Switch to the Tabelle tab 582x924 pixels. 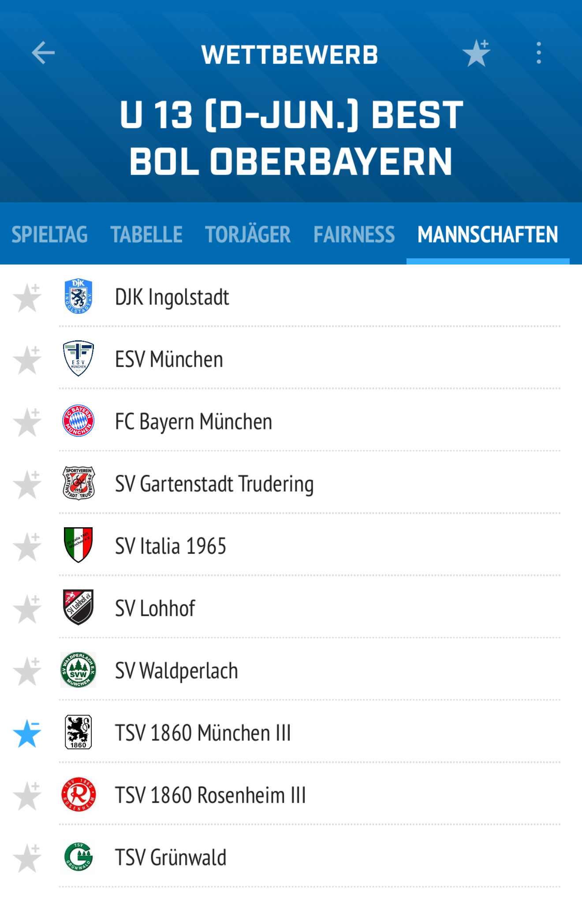146,234
